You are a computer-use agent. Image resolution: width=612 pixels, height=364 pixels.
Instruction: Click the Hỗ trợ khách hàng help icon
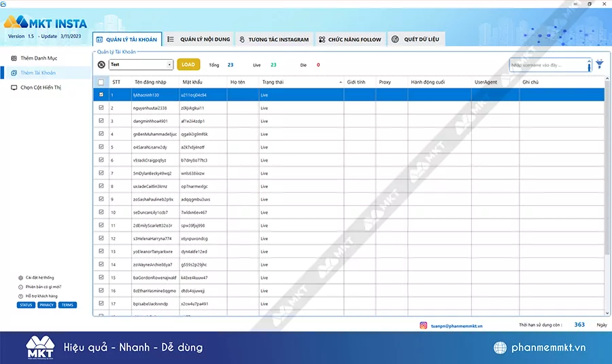[20, 296]
